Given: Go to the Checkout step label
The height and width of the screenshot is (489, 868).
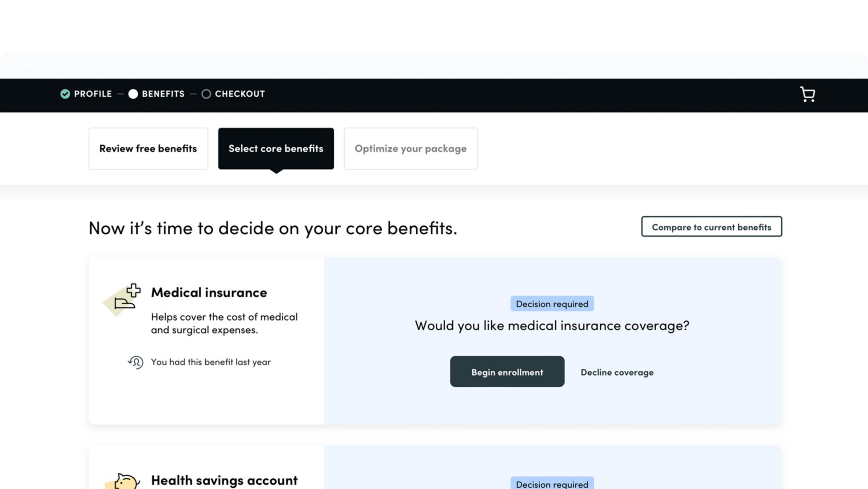Looking at the screenshot, I should click(x=240, y=94).
